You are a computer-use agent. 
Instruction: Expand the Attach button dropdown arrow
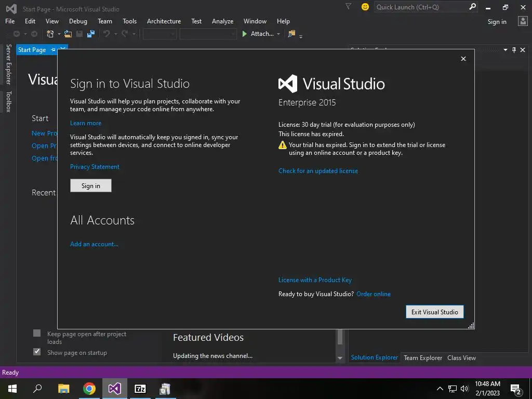point(278,34)
